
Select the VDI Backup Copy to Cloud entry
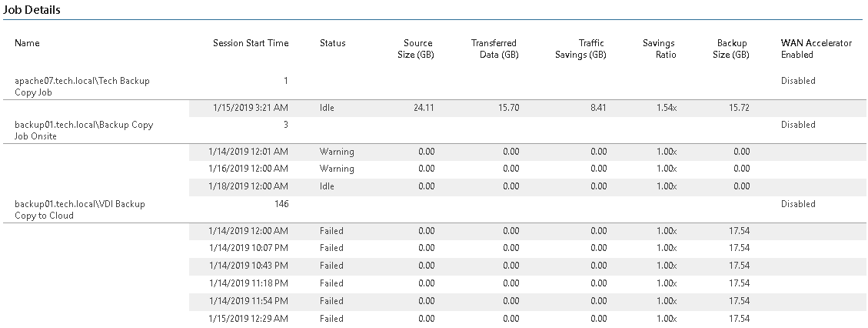tap(80, 209)
